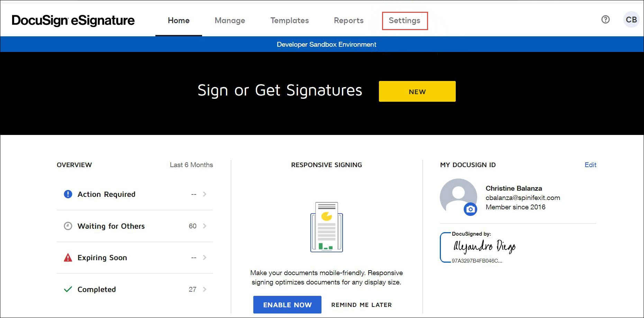
Task: Click the Alejandro Diego signature preview
Action: (484, 247)
